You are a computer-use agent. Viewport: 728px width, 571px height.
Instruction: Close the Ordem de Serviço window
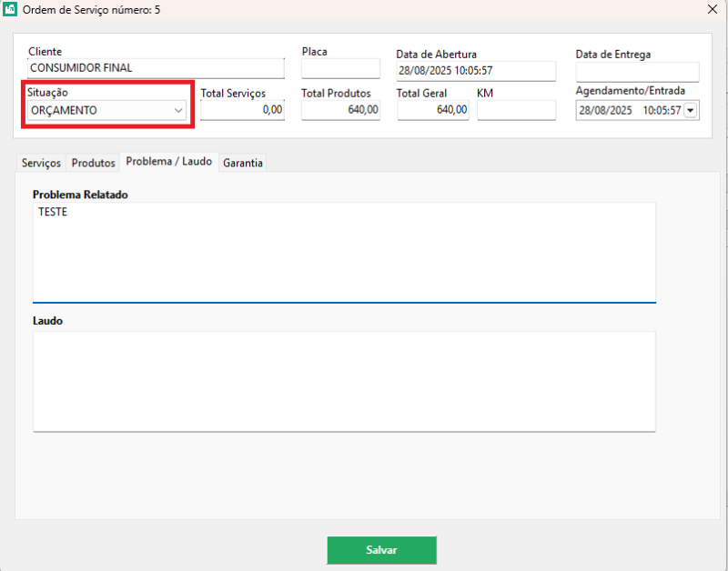click(x=713, y=9)
